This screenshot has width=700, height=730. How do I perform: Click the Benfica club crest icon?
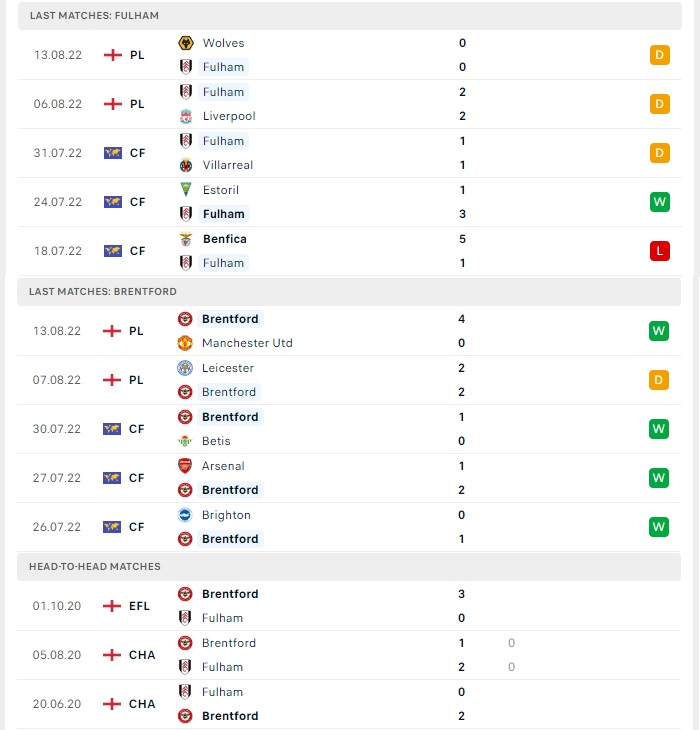(186, 239)
